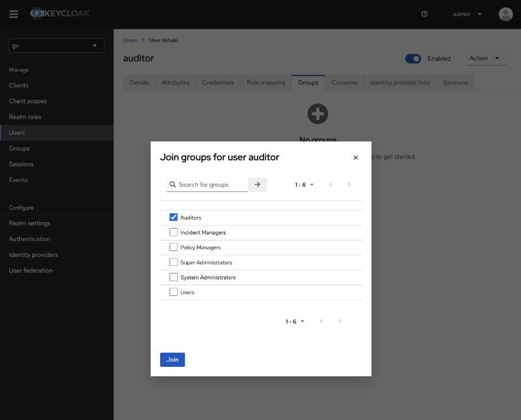Go to next page in top pagination
The image size is (521, 420).
(x=349, y=184)
